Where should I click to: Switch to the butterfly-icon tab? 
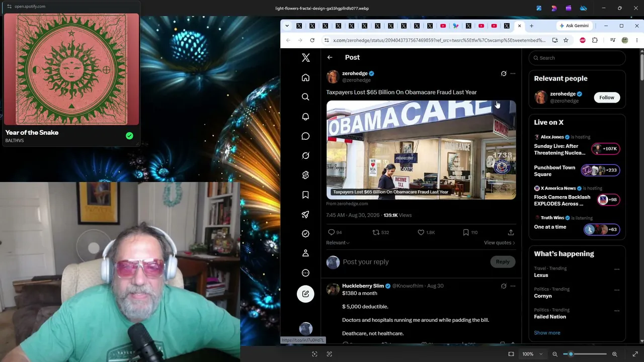pos(456,26)
